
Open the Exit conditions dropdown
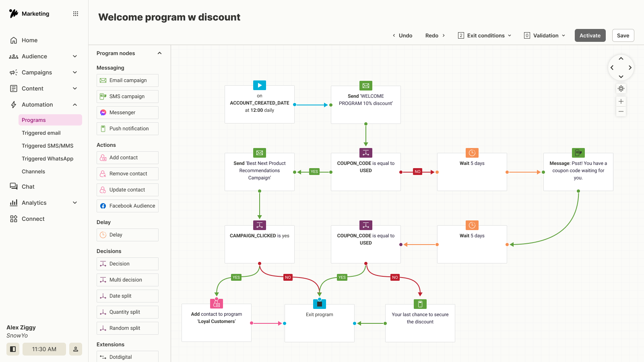[485, 35]
